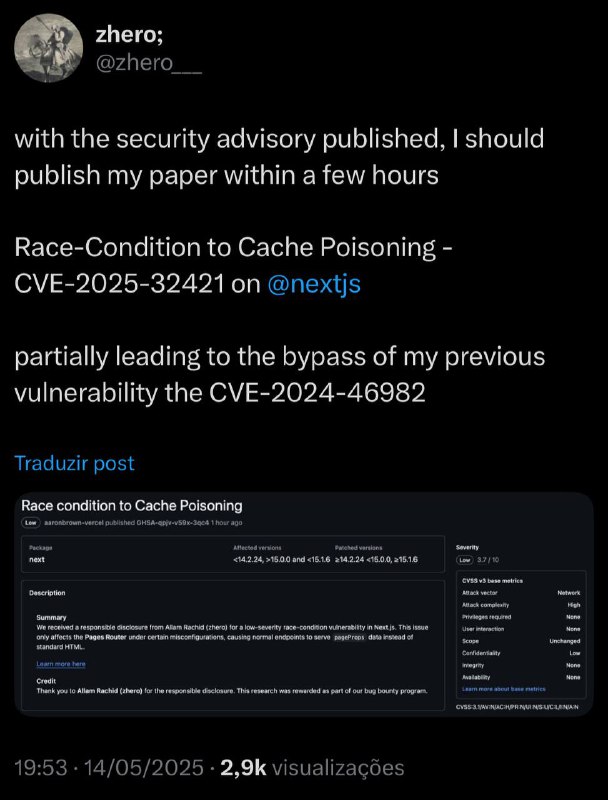Open the @nextjs mention link
Image resolution: width=608 pixels, height=800 pixels.
point(316,285)
